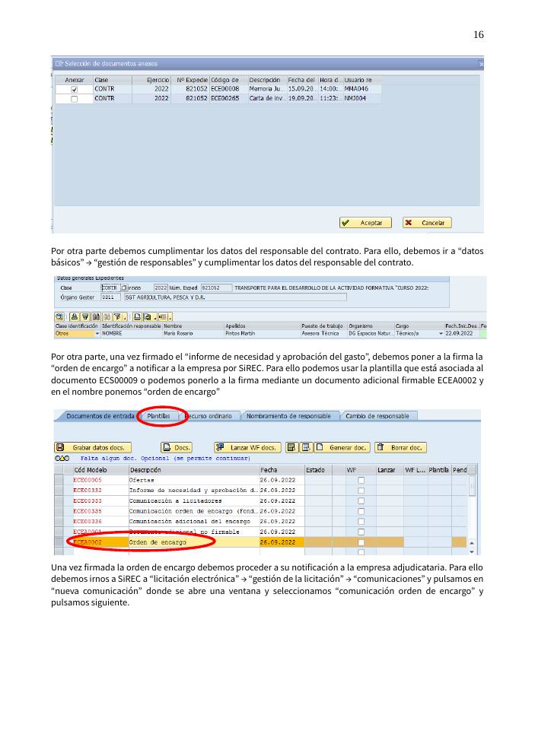Image resolution: width=535 pixels, height=756 pixels.
Task: Toggle WF checkbox for Comunicación orden de encargo row
Action: 361,511
